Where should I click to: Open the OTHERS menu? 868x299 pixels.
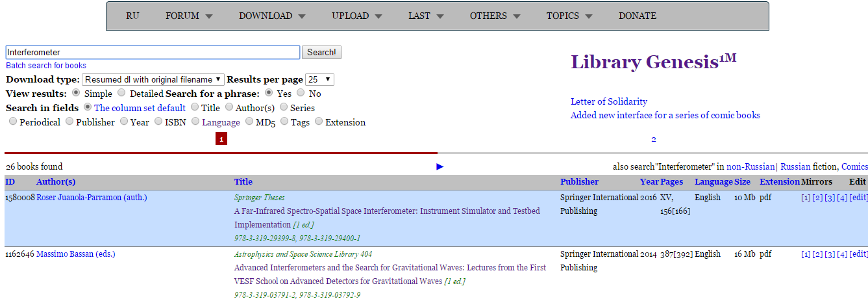(495, 16)
